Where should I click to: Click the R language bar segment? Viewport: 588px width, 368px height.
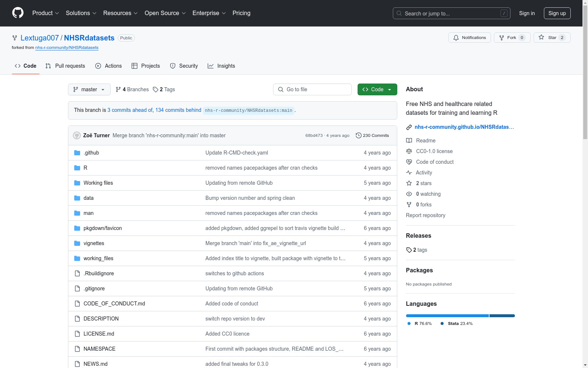point(447,316)
